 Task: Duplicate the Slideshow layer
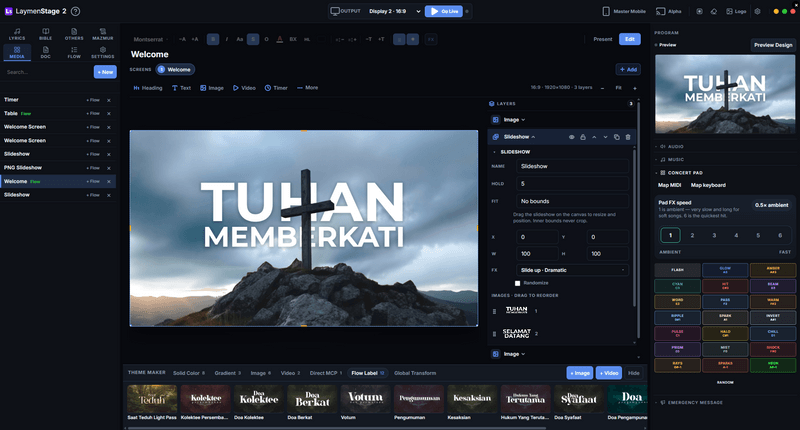point(616,137)
